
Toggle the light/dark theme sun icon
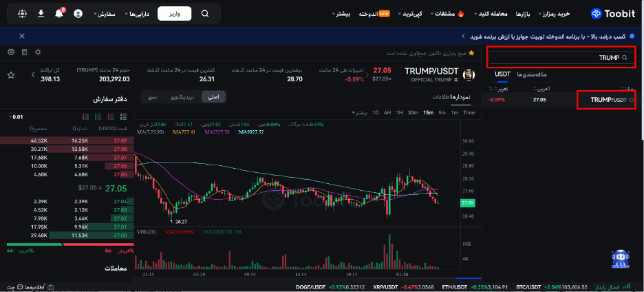[37, 52]
